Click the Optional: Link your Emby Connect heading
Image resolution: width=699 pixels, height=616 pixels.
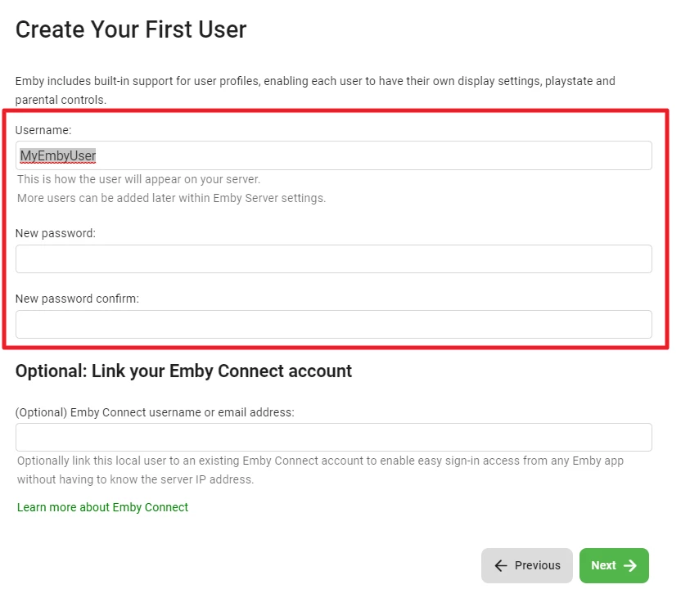coord(183,371)
